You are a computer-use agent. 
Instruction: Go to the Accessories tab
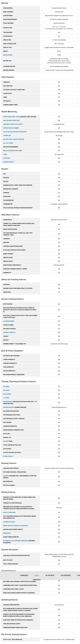point(66,576)
